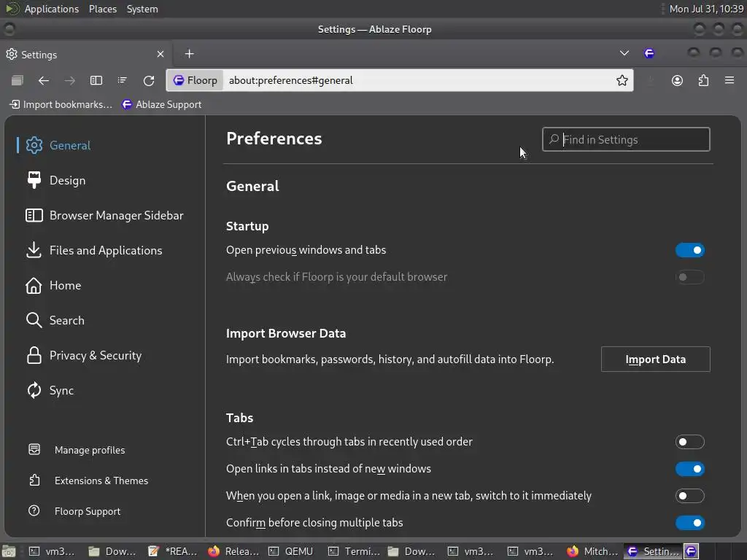
Task: Open the Places menu
Action: tap(103, 9)
